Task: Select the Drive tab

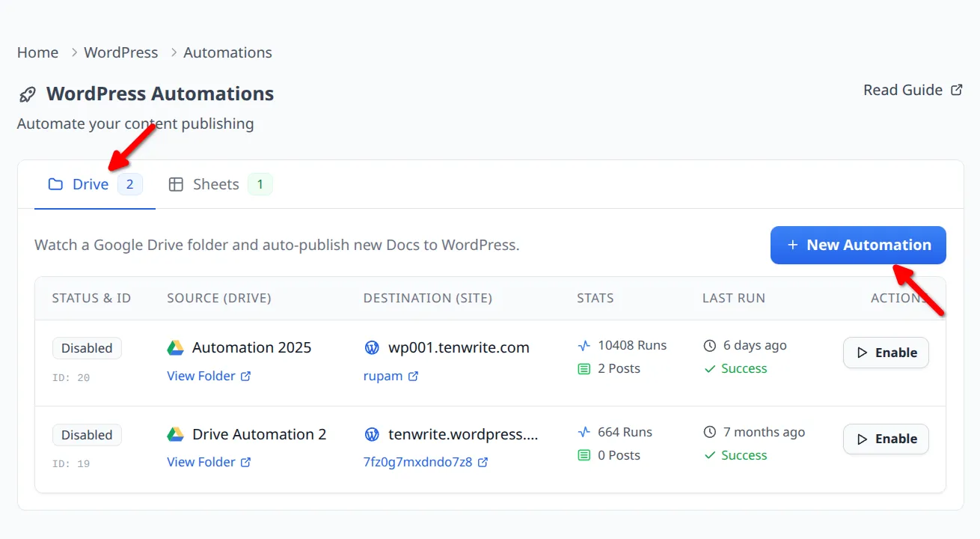Action: click(x=89, y=183)
